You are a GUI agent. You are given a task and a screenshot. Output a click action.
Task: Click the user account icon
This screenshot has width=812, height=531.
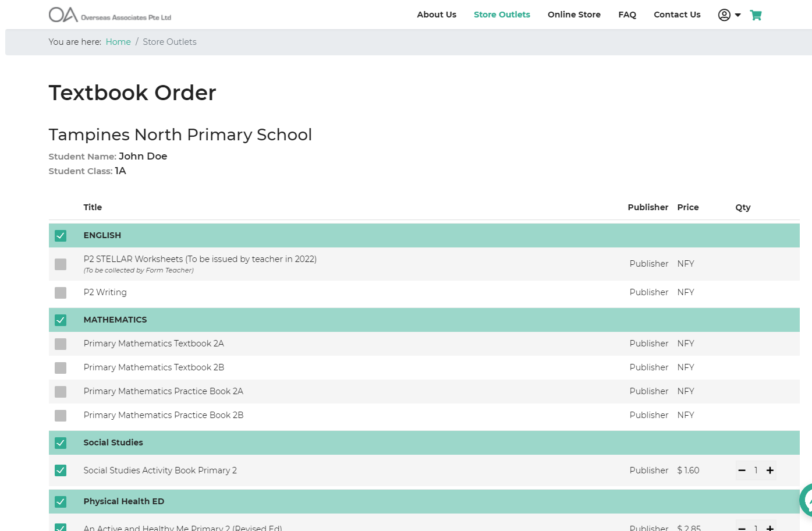[x=724, y=15]
